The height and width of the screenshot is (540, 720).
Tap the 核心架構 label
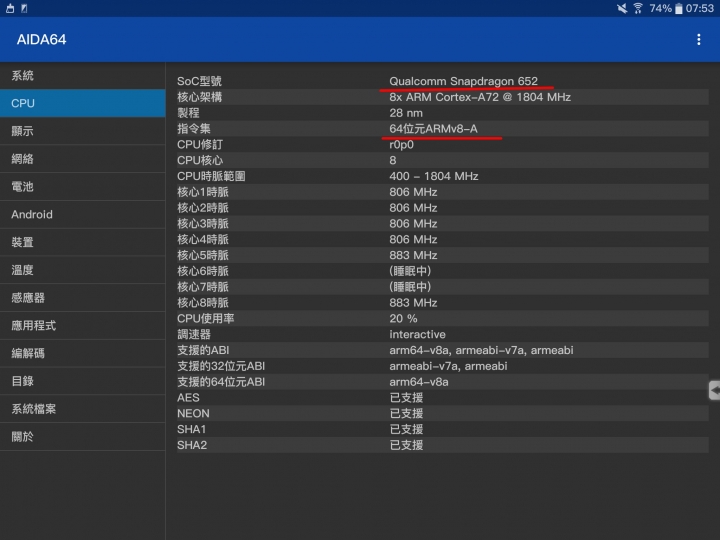[199, 97]
